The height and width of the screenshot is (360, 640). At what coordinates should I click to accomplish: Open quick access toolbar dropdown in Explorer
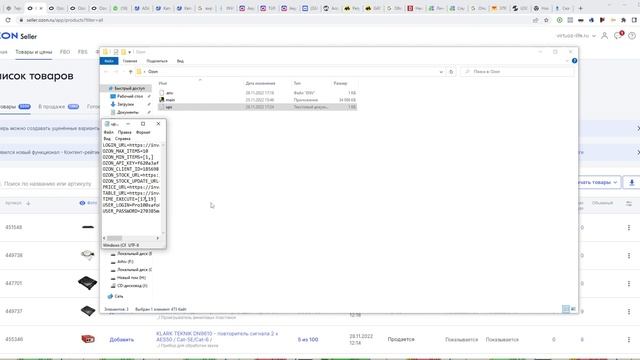point(129,52)
